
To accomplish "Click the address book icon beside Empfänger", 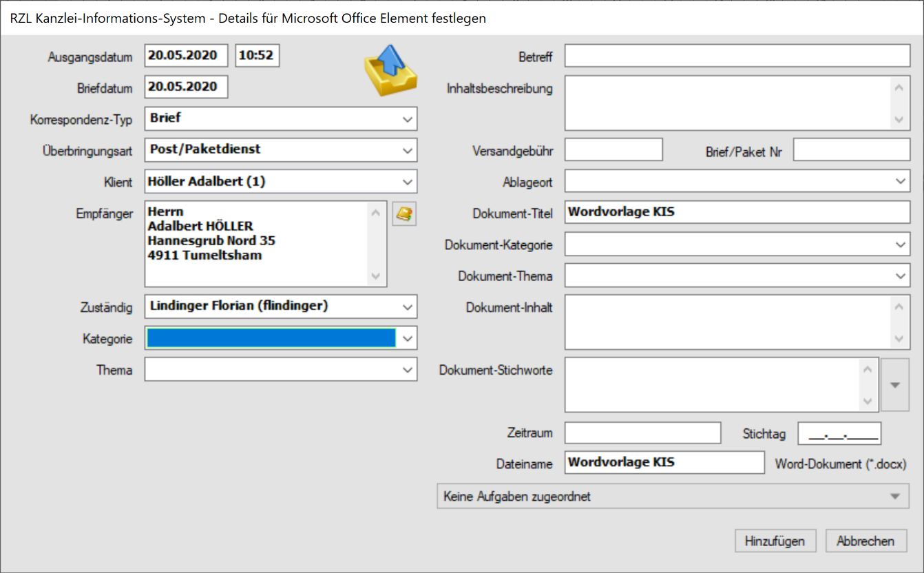I will (404, 214).
